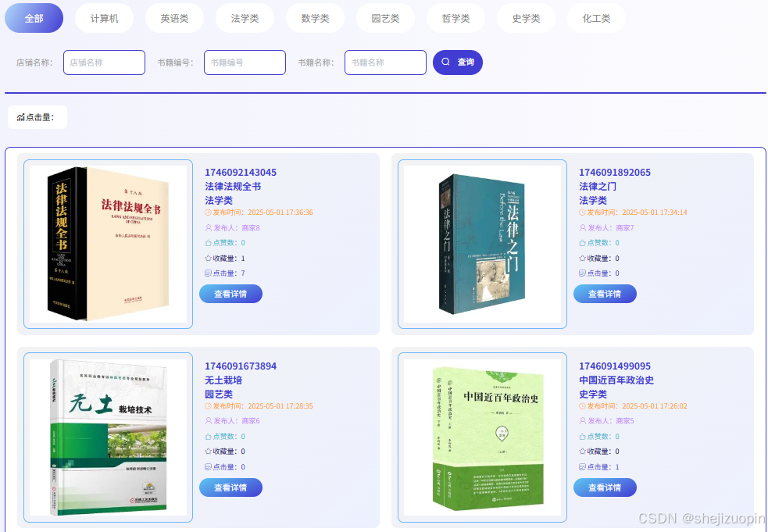Image resolution: width=768 pixels, height=532 pixels.
Task: Choose the 园艺类 category tab
Action: pos(385,18)
